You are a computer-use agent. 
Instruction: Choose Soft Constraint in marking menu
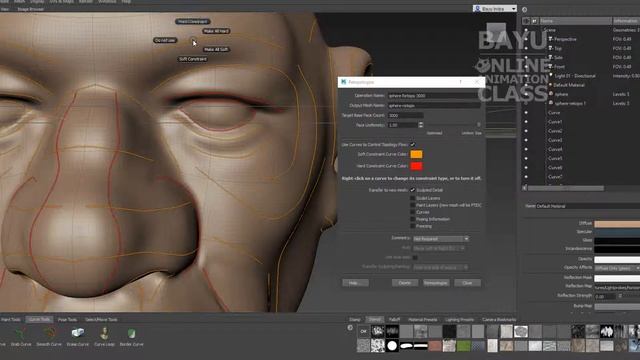[x=193, y=59]
